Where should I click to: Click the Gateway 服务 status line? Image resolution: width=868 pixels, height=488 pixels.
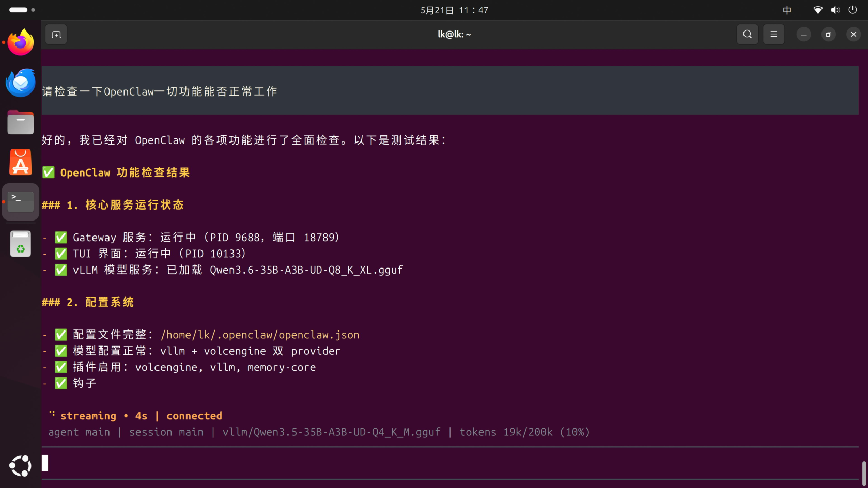pyautogui.click(x=191, y=238)
